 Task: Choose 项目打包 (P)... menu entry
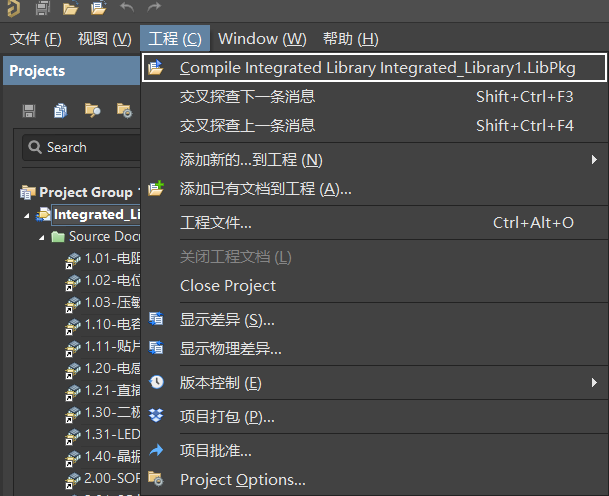point(374,416)
